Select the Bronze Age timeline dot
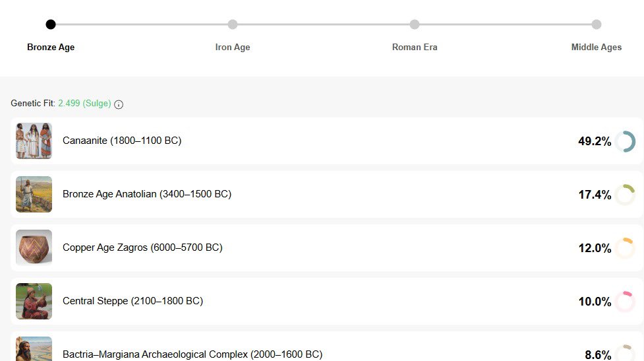The width and height of the screenshot is (644, 361). [x=51, y=24]
